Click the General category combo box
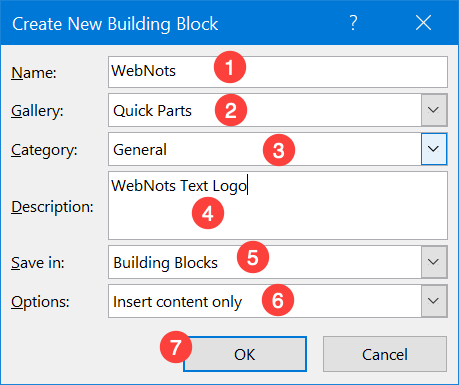This screenshot has height=385, width=459. pos(265,149)
